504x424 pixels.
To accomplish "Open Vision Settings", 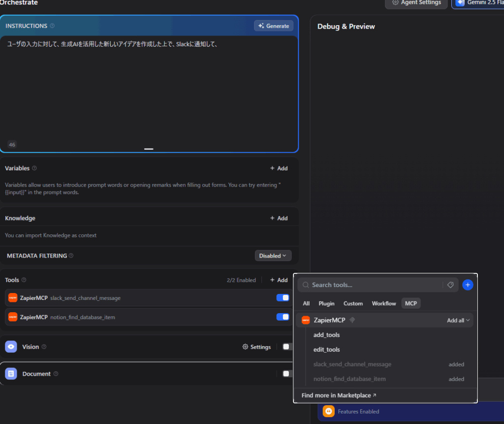I will point(256,347).
